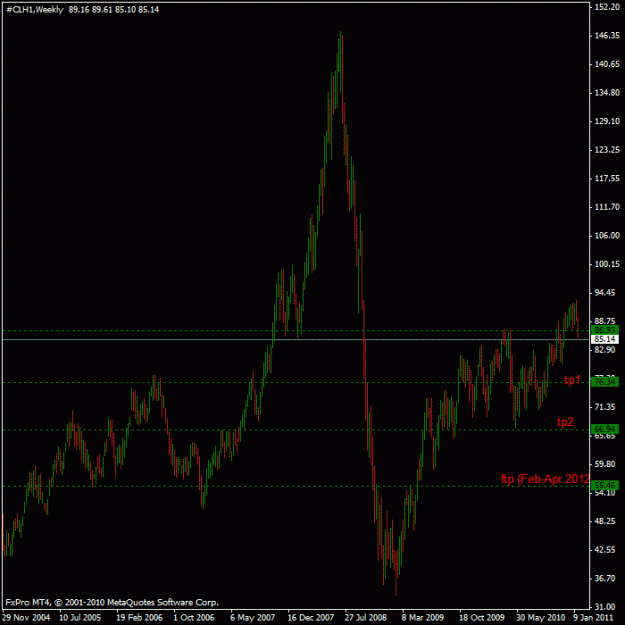Click the 54.10 price scale value
Viewport: 625px width, 625px height.
[x=607, y=493]
